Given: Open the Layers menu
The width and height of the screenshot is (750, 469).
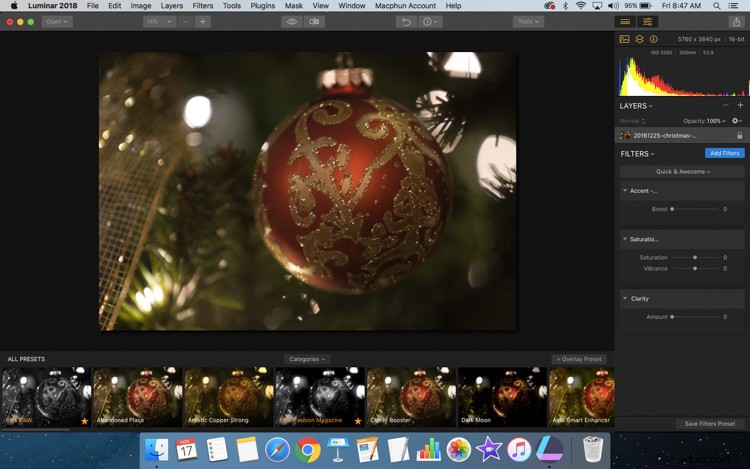Looking at the screenshot, I should click(172, 6).
